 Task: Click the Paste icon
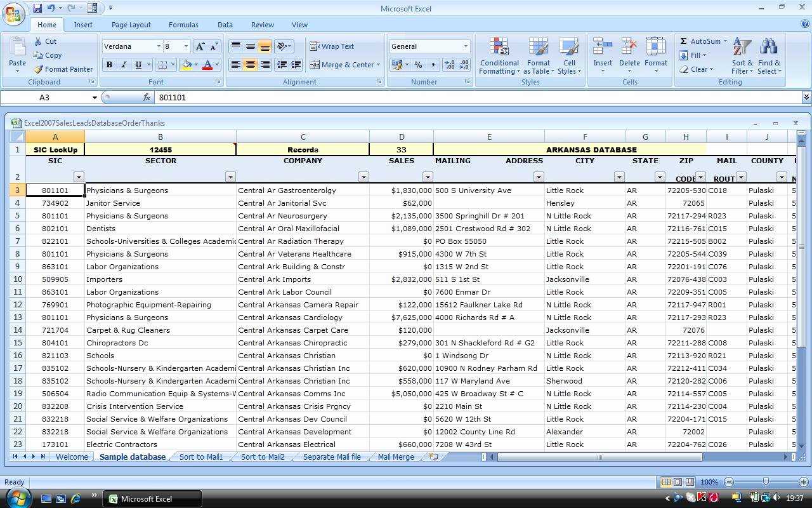17,48
